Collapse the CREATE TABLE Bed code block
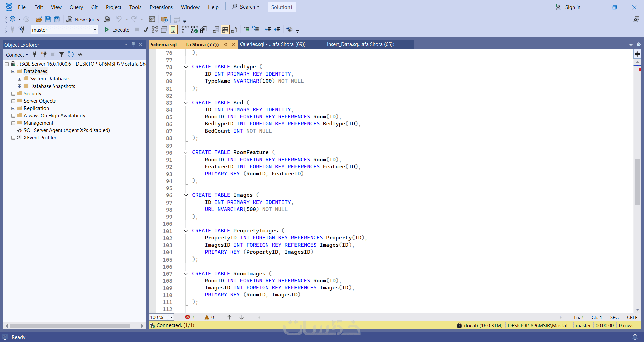Viewport: 644px width, 342px height. [186, 103]
